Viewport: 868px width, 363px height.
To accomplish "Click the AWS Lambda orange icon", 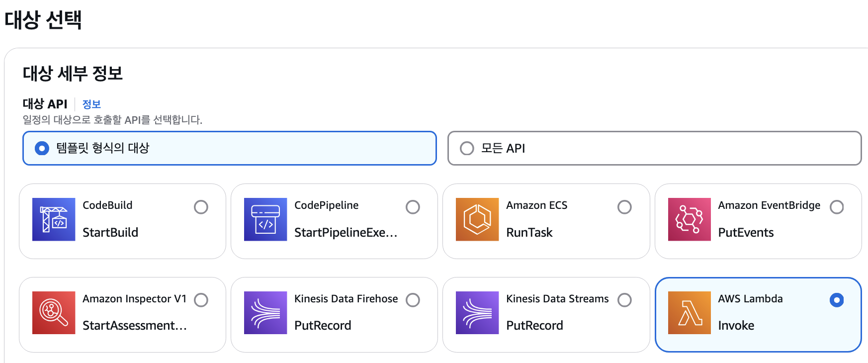I will coord(689,313).
